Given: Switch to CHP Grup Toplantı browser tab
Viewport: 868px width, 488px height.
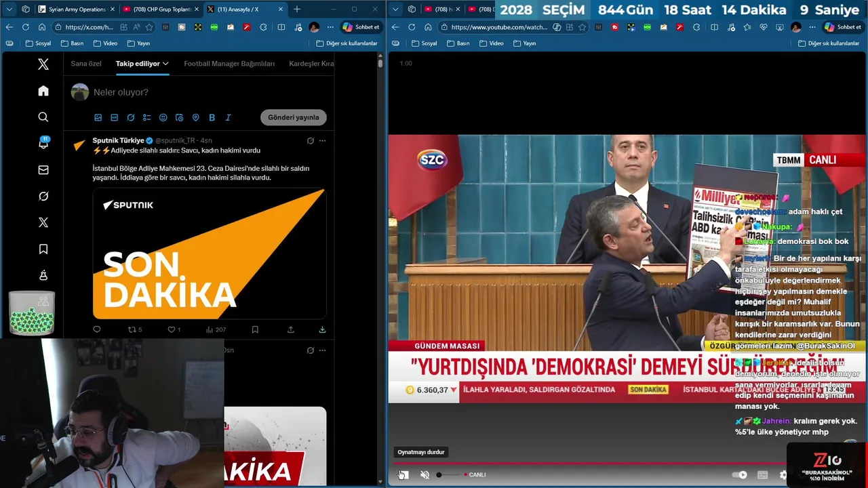Looking at the screenshot, I should point(161,9).
